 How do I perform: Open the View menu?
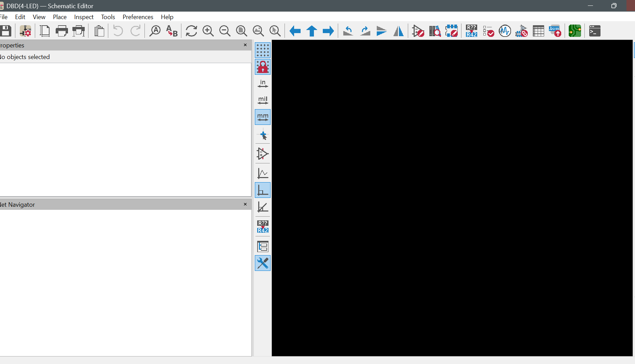point(39,17)
